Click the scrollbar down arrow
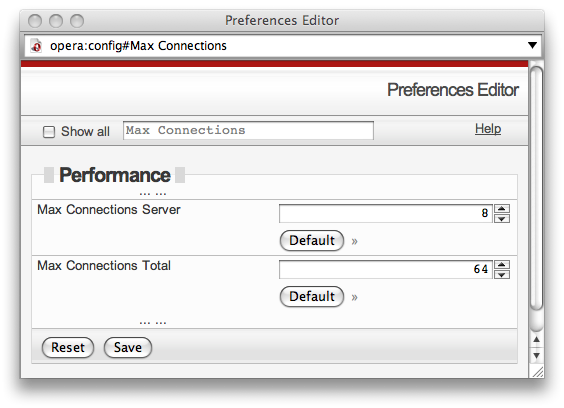Viewport: 564px width, 408px height. click(536, 355)
